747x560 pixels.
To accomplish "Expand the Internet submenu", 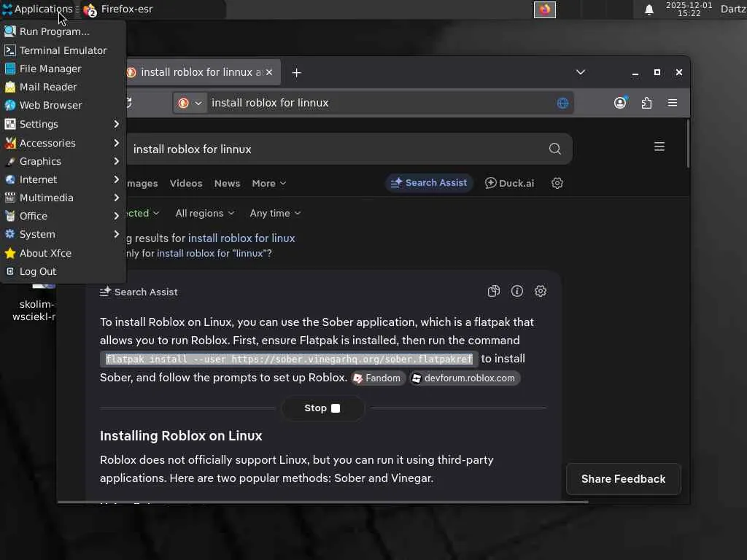I will point(63,179).
